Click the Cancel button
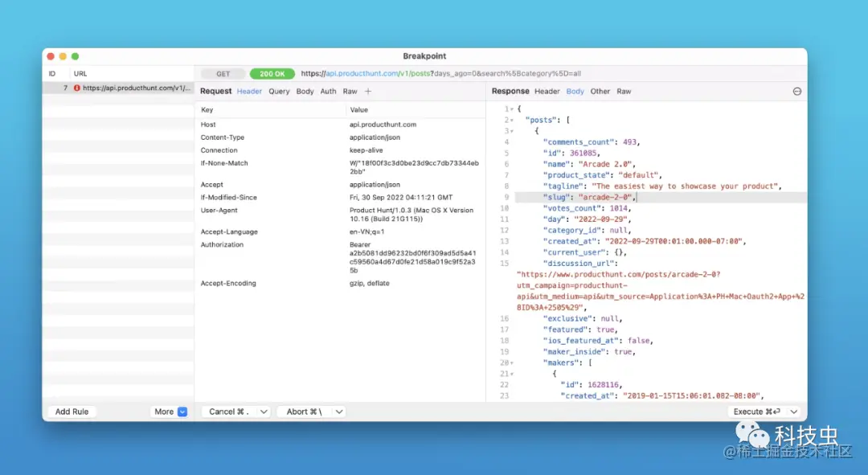Screen dimensions: 868x475 pos(228,412)
